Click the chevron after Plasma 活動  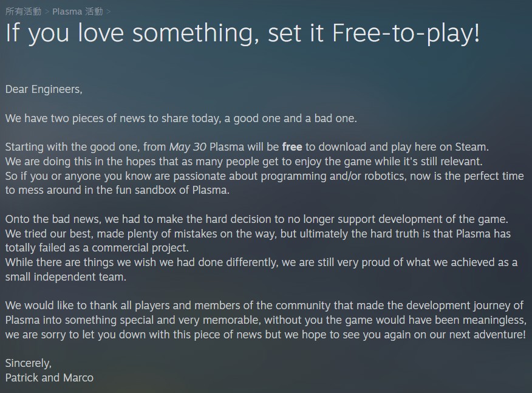(109, 12)
